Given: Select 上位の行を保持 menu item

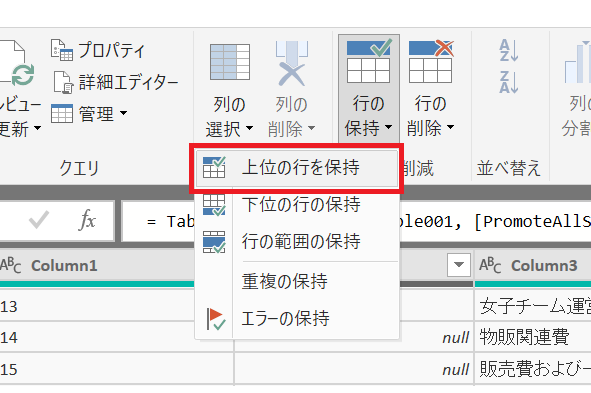Looking at the screenshot, I should tap(297, 168).
